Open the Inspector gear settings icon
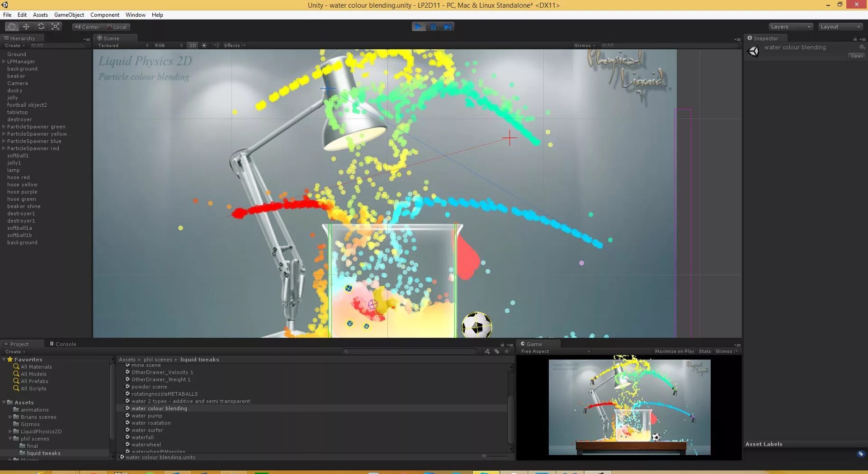 click(x=862, y=47)
